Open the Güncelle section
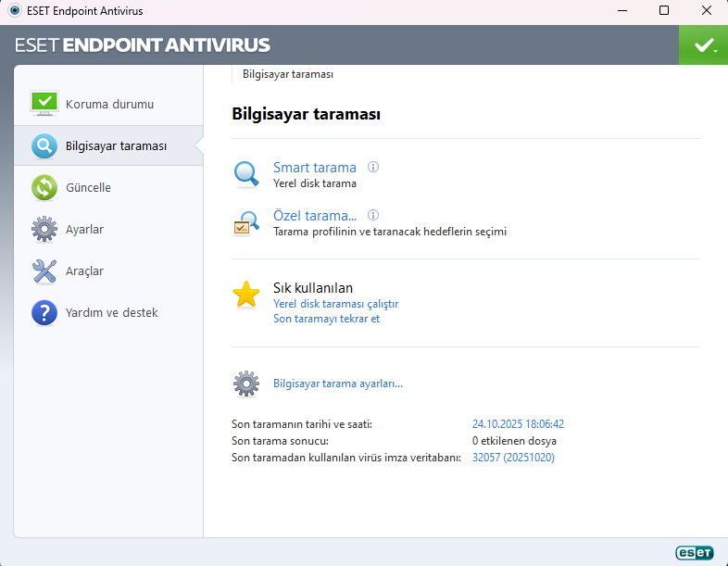 [x=88, y=188]
